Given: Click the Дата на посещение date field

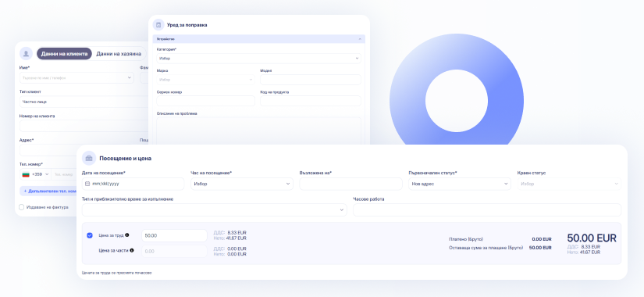Looking at the screenshot, I should click(x=133, y=184).
